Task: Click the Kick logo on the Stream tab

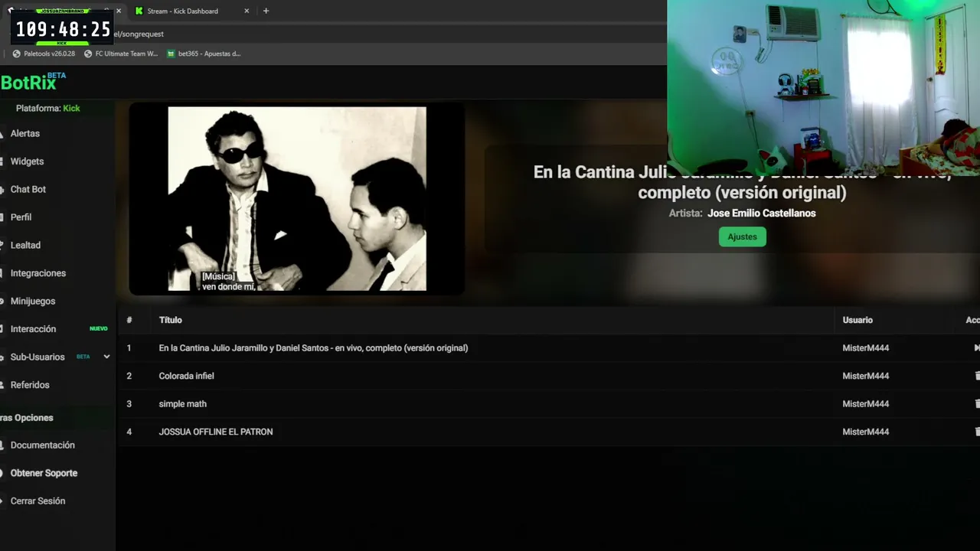Action: tap(139, 11)
